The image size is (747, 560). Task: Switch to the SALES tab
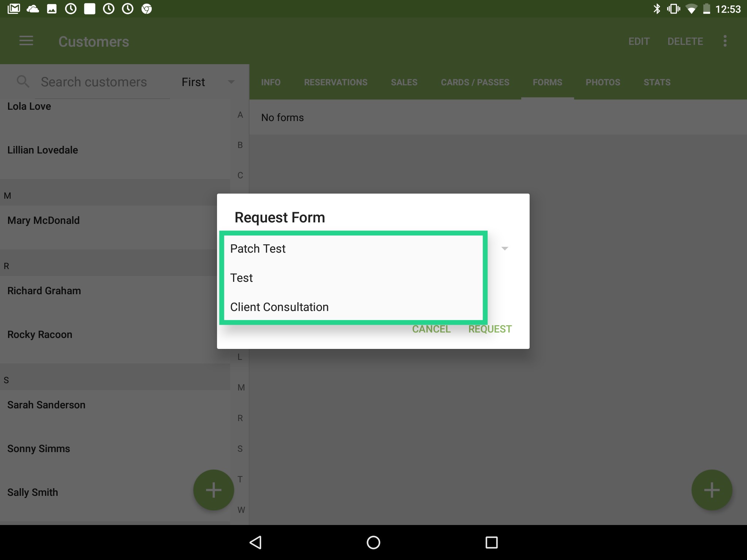(404, 82)
